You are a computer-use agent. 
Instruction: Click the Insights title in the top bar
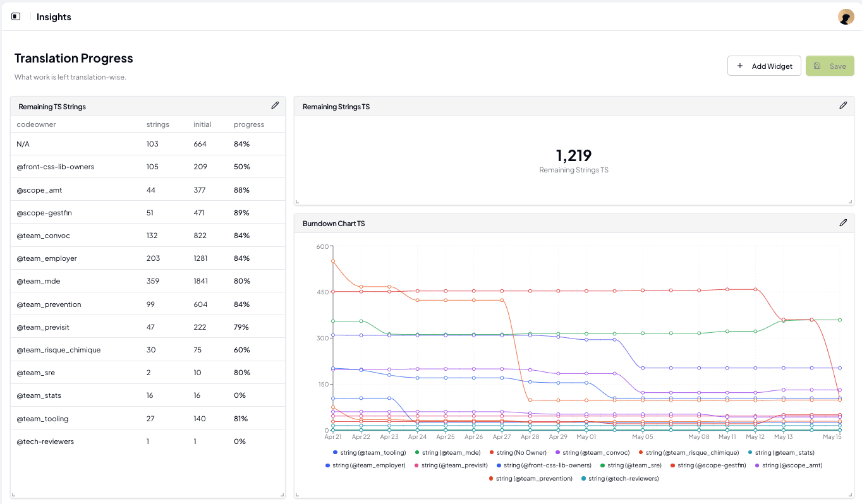53,16
